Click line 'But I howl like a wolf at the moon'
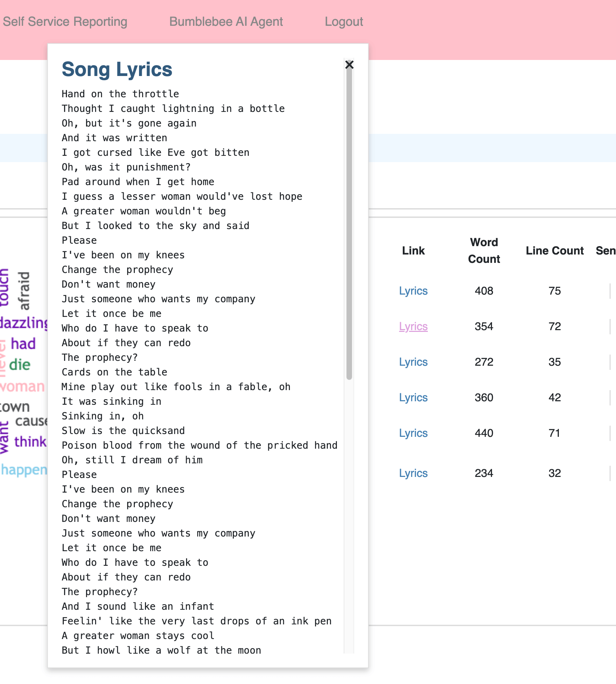The height and width of the screenshot is (684, 616). click(x=161, y=650)
